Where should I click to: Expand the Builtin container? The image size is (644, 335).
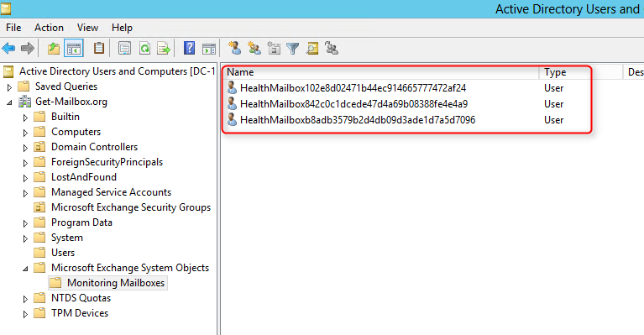point(25,118)
